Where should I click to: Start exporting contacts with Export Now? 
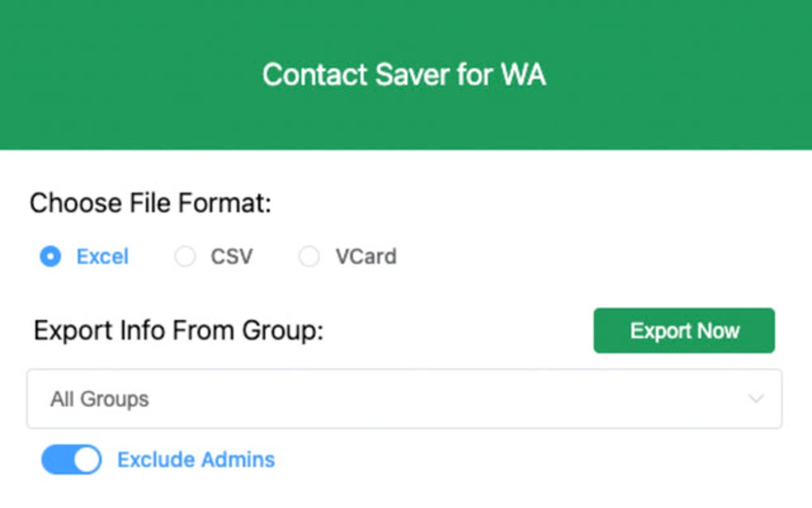tap(683, 330)
